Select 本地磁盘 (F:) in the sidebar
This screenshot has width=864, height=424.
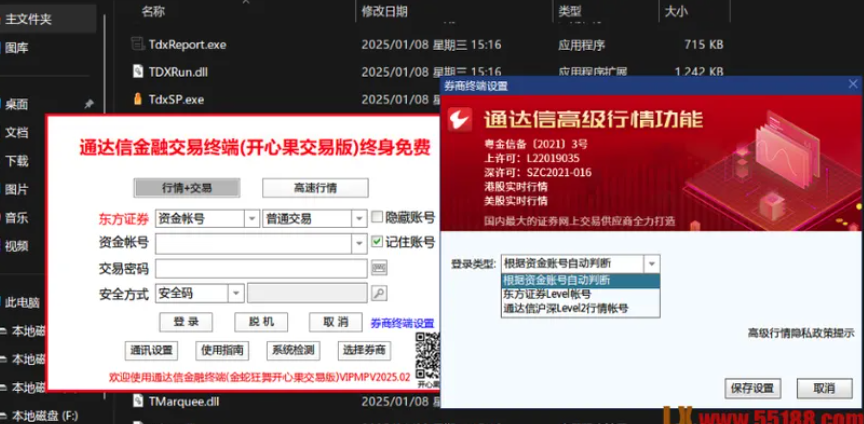(45, 415)
